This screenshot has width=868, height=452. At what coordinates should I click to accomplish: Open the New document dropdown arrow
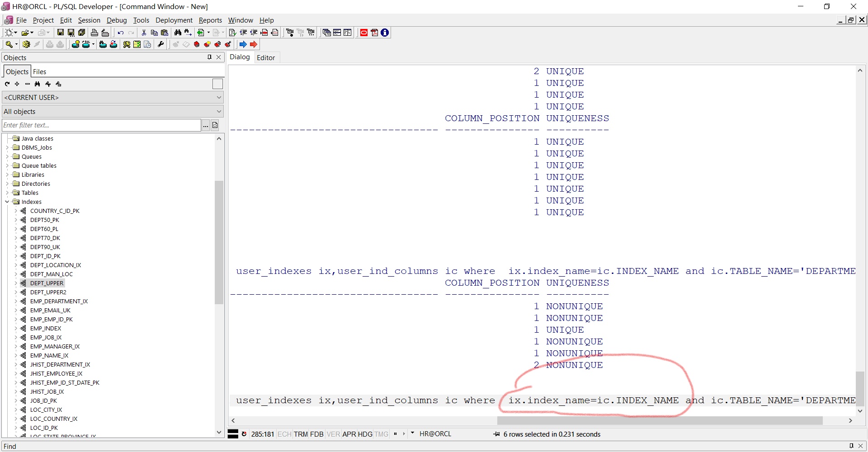pyautogui.click(x=16, y=33)
